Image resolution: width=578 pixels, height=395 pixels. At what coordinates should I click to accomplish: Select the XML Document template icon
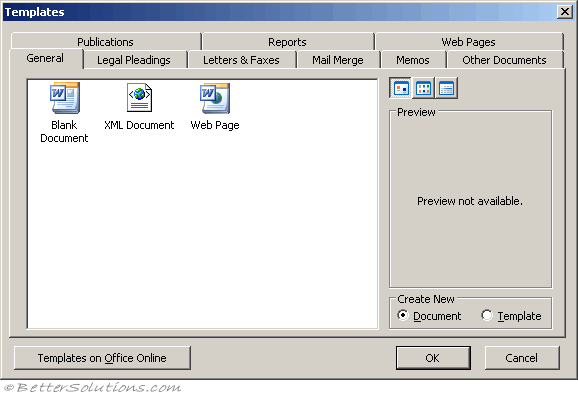[139, 98]
